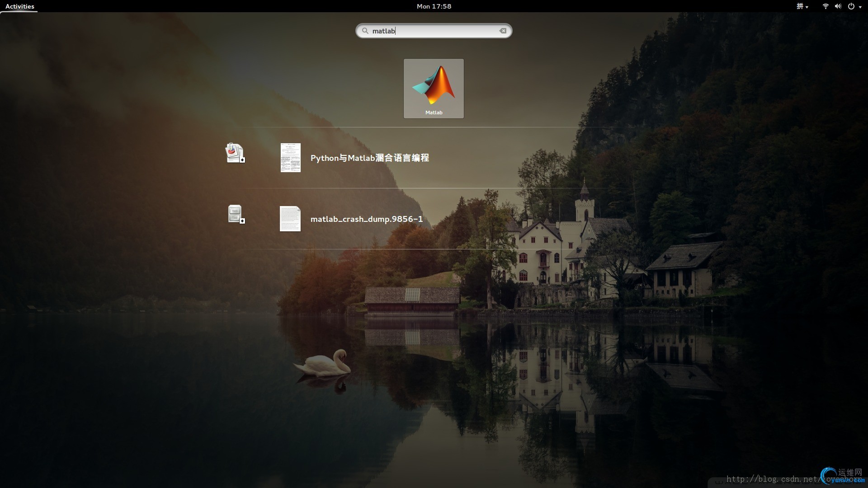Click the Python Matlab document thumbnail
Image resolution: width=868 pixels, height=488 pixels.
(290, 158)
